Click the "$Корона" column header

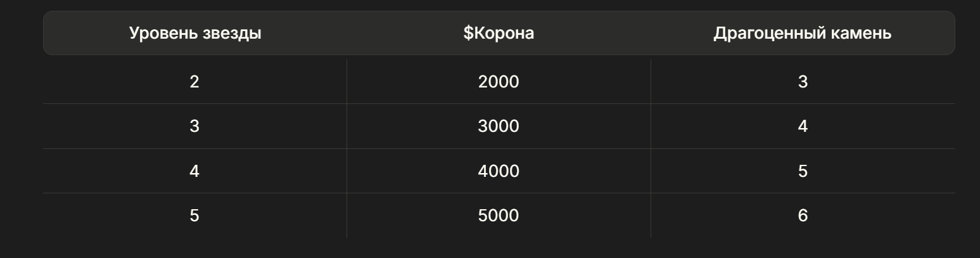pyautogui.click(x=499, y=34)
